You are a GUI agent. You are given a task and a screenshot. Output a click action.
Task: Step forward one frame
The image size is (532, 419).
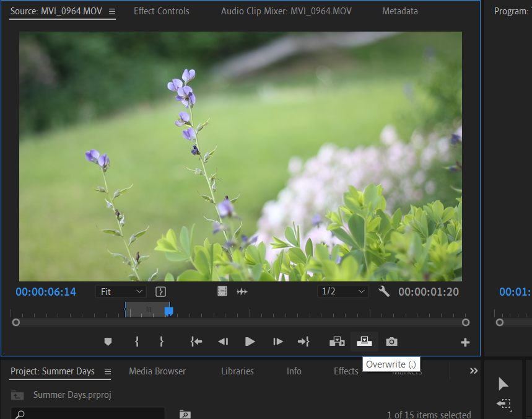tap(278, 342)
